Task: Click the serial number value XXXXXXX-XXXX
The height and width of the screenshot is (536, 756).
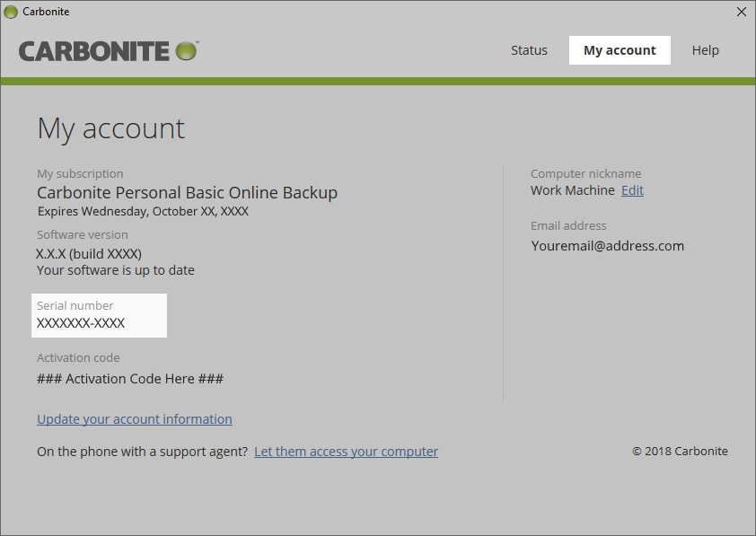Action: point(81,323)
